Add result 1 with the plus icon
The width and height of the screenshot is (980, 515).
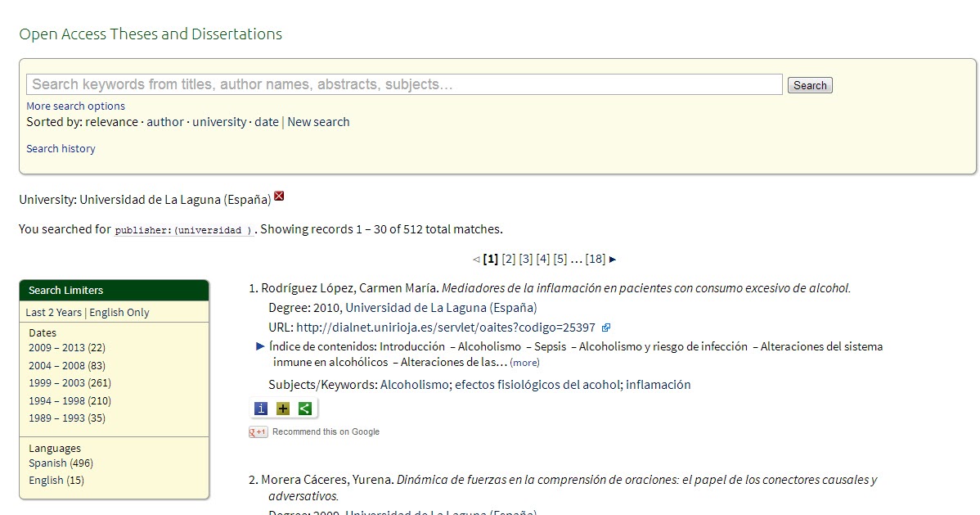tap(283, 409)
